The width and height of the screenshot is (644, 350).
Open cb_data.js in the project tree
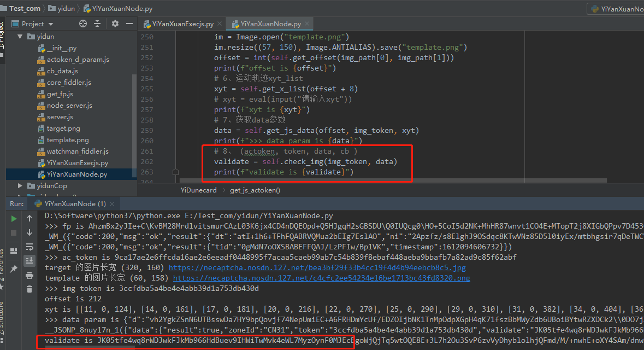point(58,71)
